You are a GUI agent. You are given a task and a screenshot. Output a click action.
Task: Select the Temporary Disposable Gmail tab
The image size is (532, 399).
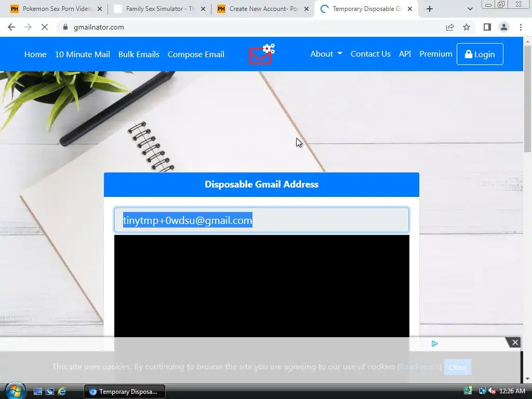point(366,9)
